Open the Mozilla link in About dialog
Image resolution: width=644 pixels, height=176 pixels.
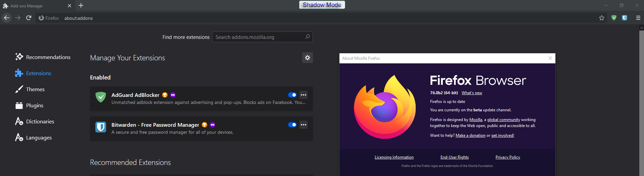[476, 120]
